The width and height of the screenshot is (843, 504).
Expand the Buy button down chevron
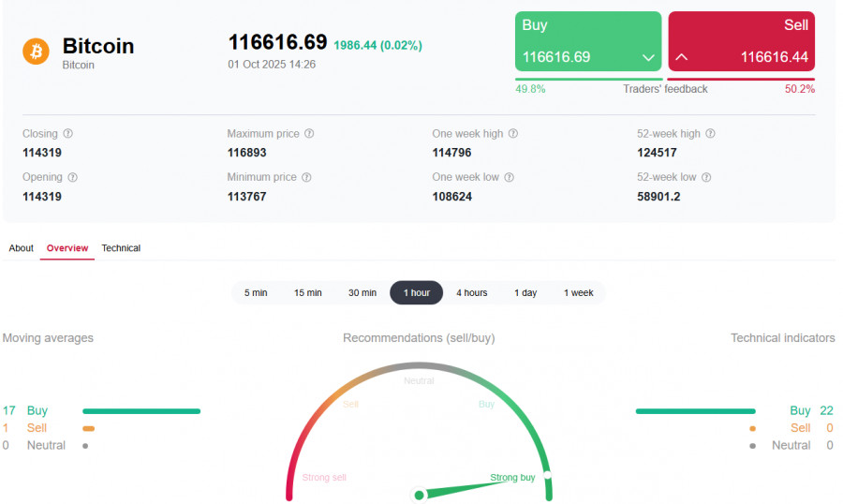coord(648,57)
